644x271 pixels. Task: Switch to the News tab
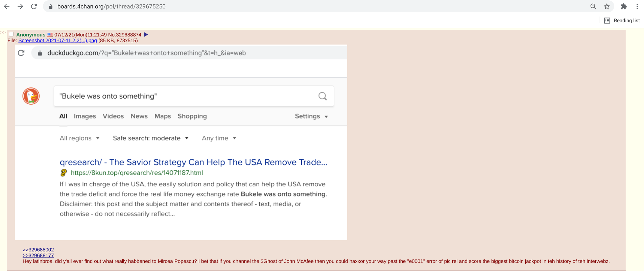point(139,116)
